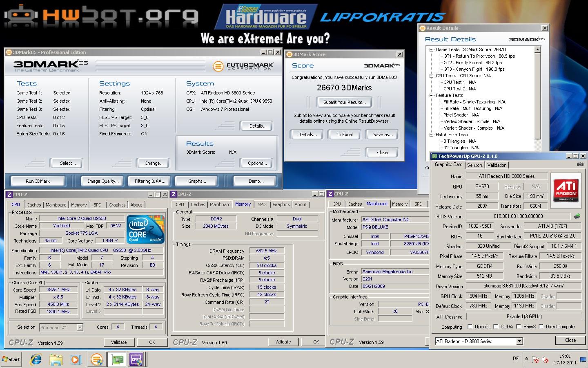Open Caches tab in first CPU-Z window

click(34, 205)
